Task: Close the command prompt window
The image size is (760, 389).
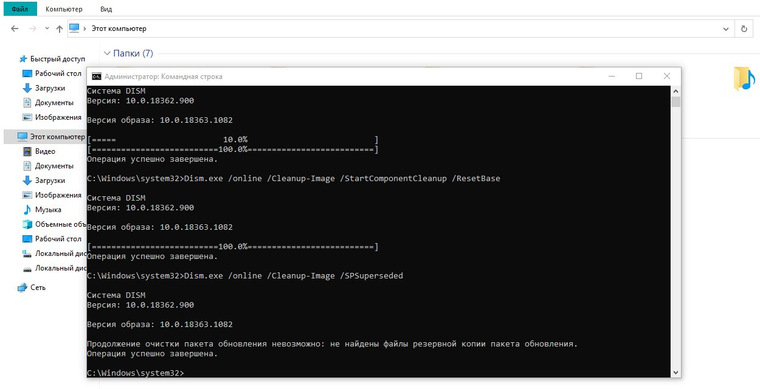Action: tap(666, 76)
